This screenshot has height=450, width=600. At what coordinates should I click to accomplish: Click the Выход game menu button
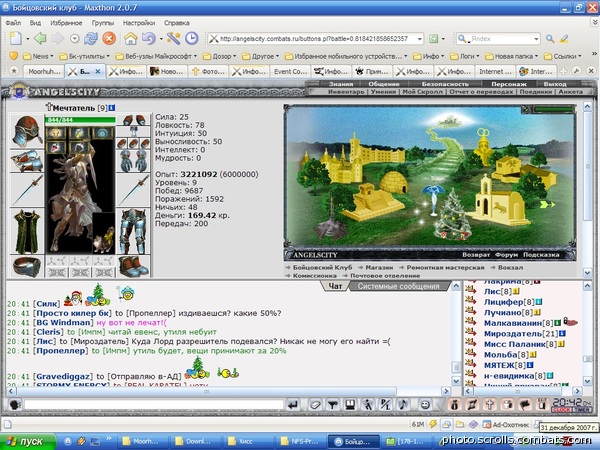tap(554, 84)
